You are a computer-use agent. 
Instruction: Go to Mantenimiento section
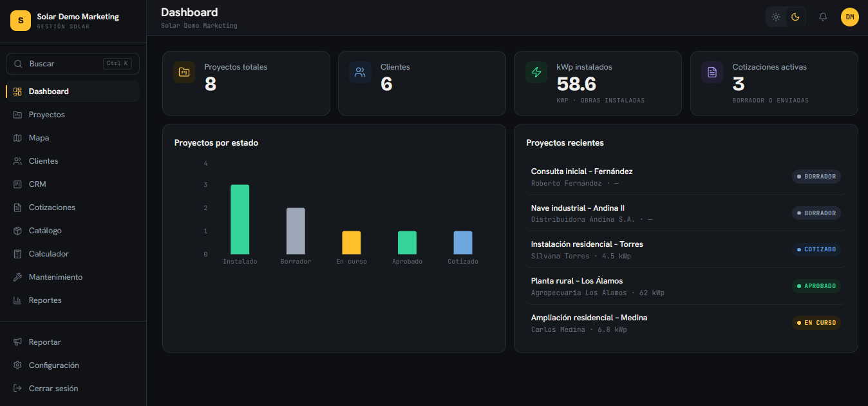(73, 277)
